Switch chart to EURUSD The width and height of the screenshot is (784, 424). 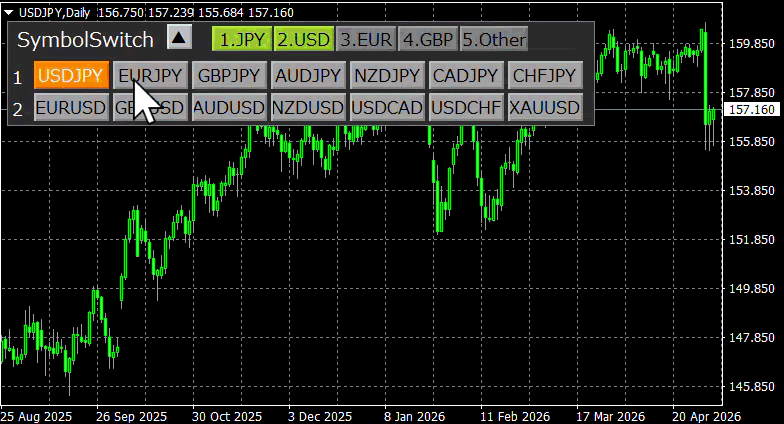(x=71, y=108)
